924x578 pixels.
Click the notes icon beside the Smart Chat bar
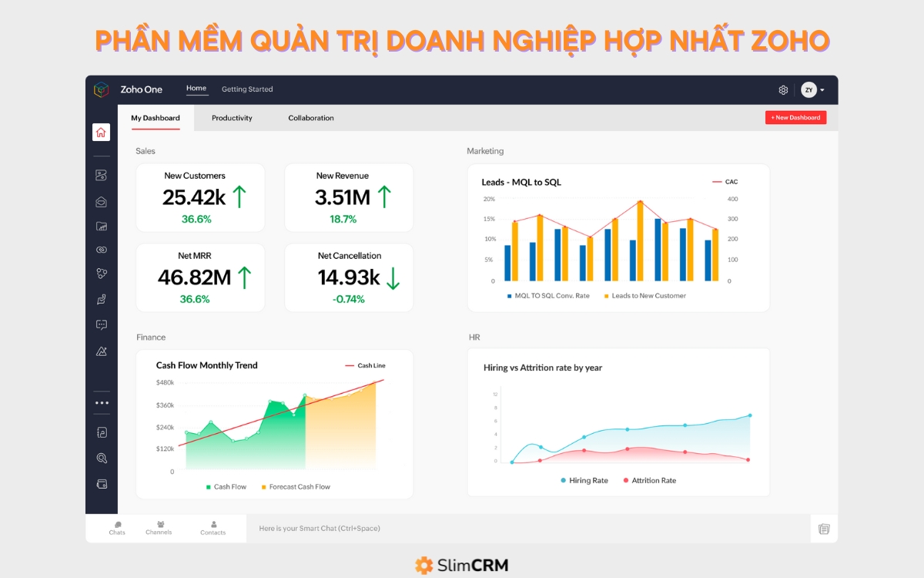coord(822,529)
